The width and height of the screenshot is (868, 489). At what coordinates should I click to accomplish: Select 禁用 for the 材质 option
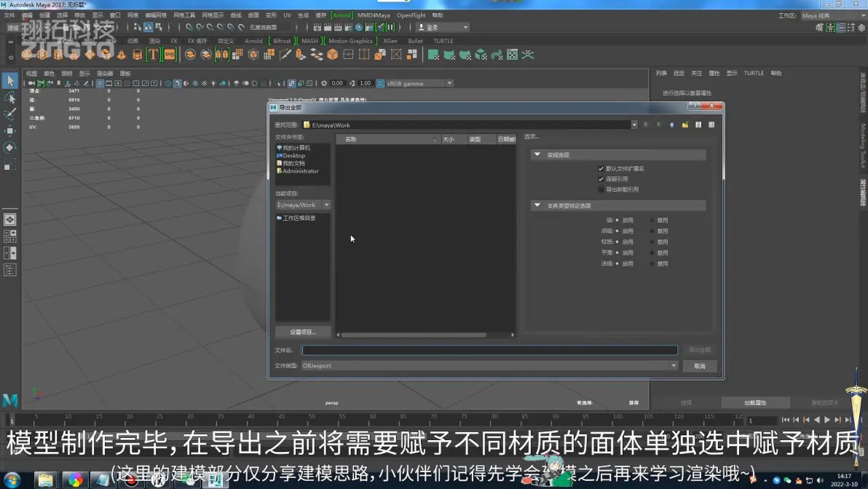652,242
